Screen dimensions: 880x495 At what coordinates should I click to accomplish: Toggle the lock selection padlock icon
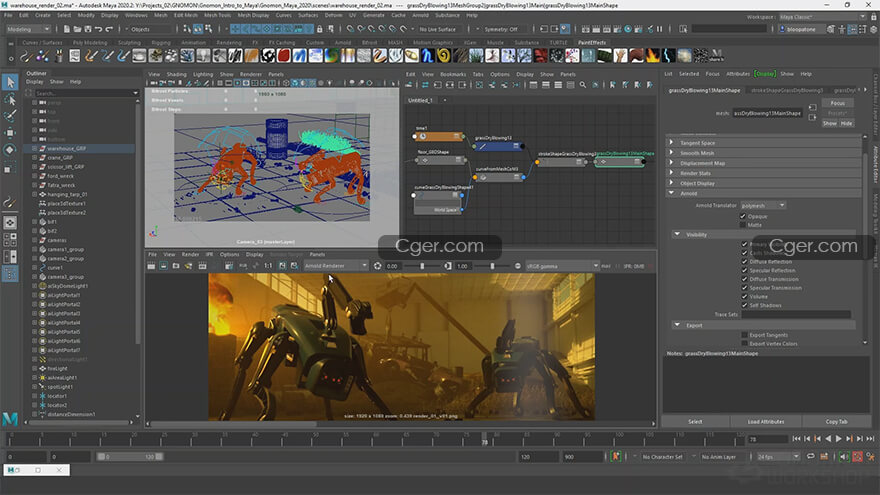tap(319, 29)
